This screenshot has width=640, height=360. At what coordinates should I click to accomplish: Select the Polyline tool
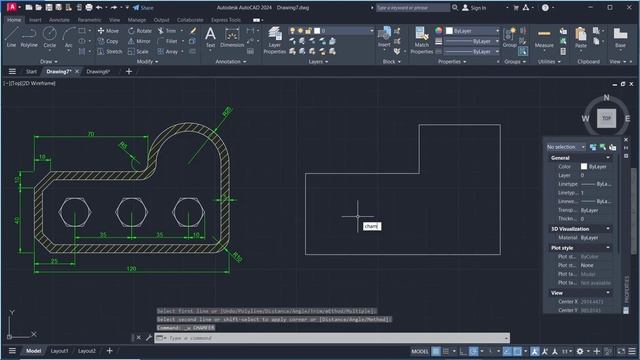(x=29, y=37)
